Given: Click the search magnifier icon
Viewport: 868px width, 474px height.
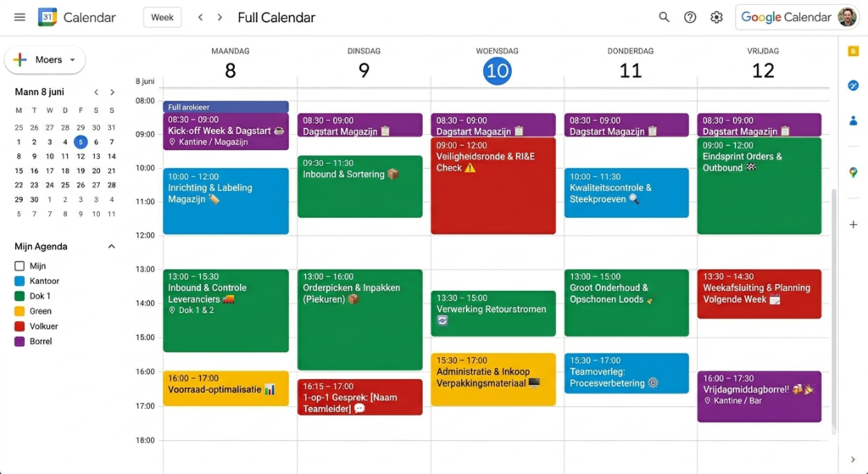Looking at the screenshot, I should 664,17.
